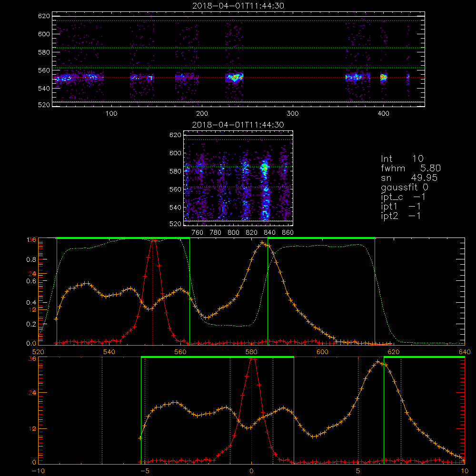Screen dimensions: 476x476
Task: Click the timestamp title above the small middle spectrogram
Action: point(238,125)
